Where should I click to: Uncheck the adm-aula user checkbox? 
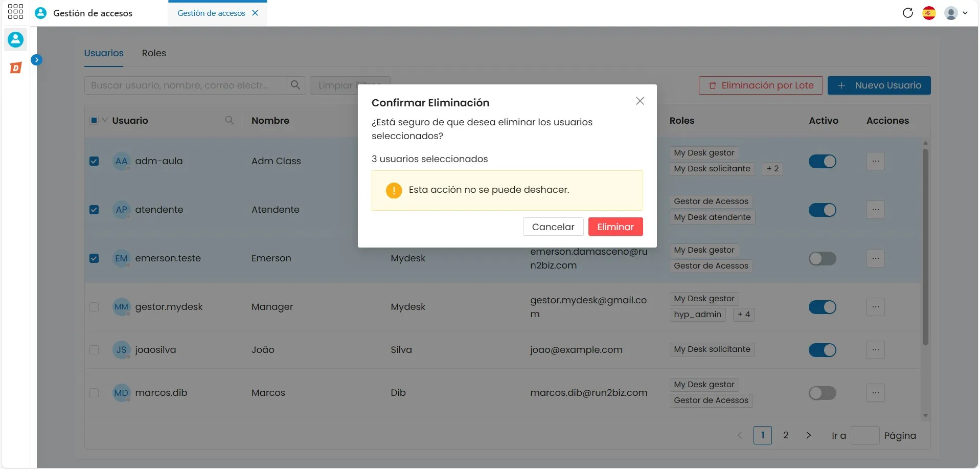click(x=94, y=161)
